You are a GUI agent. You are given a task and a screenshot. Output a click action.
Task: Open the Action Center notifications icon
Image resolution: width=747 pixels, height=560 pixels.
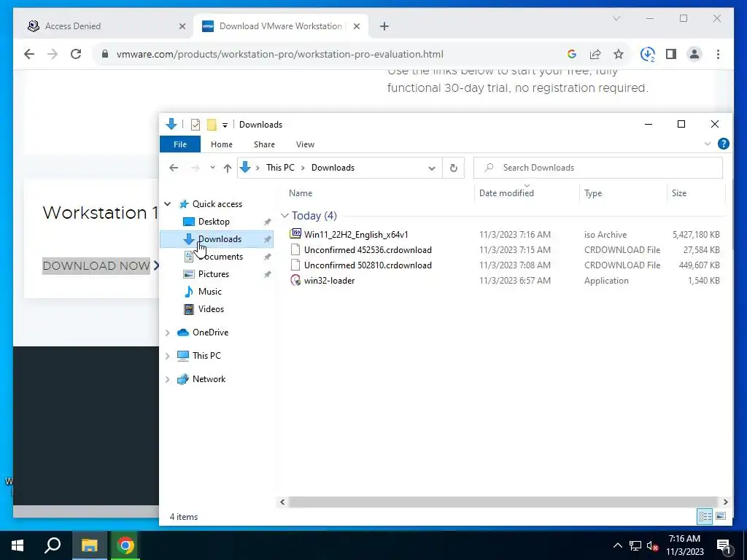point(724,546)
